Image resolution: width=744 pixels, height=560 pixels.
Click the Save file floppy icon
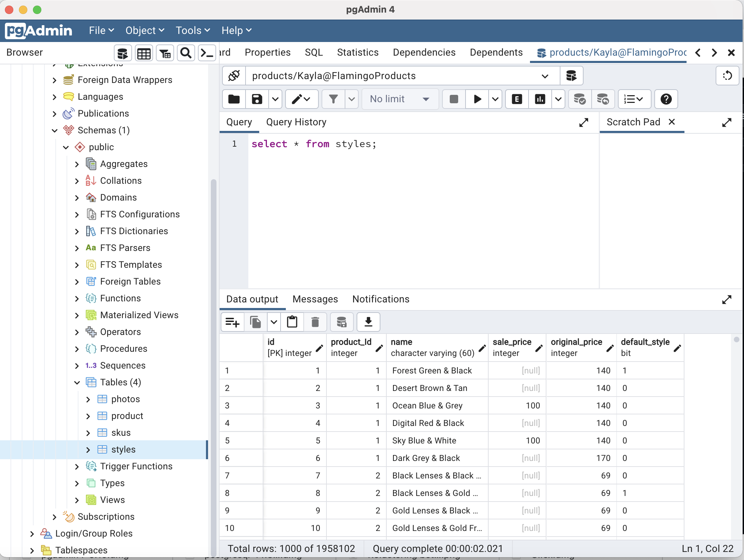257,99
